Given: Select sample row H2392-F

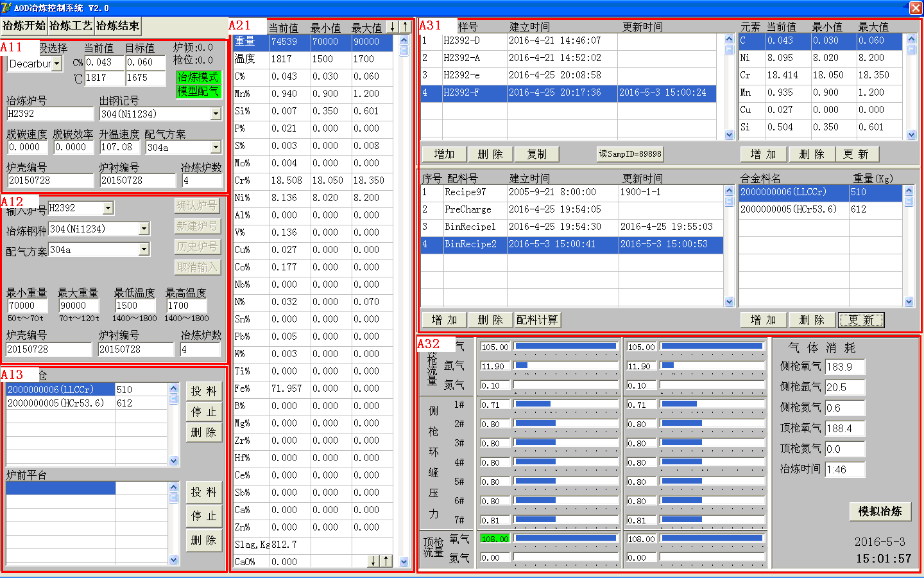Looking at the screenshot, I should click(x=569, y=92).
